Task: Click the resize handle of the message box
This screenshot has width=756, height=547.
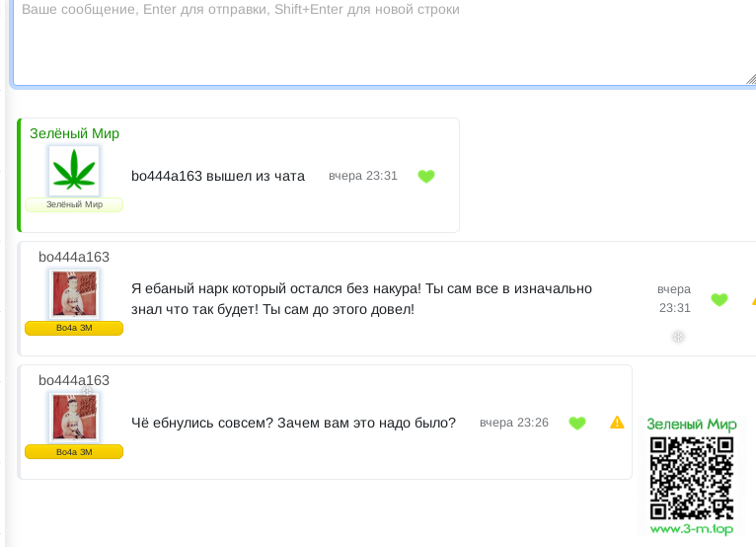Action: tap(751, 79)
